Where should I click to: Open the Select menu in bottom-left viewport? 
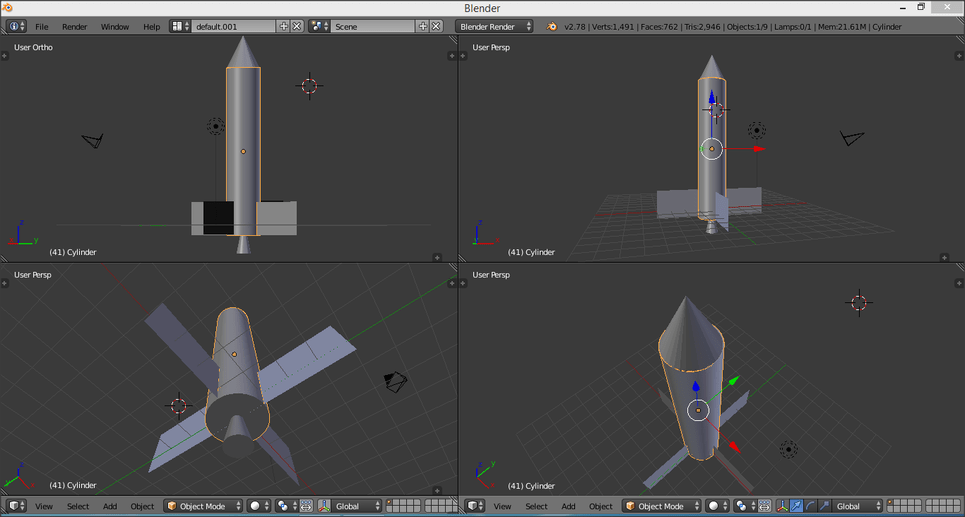78,506
